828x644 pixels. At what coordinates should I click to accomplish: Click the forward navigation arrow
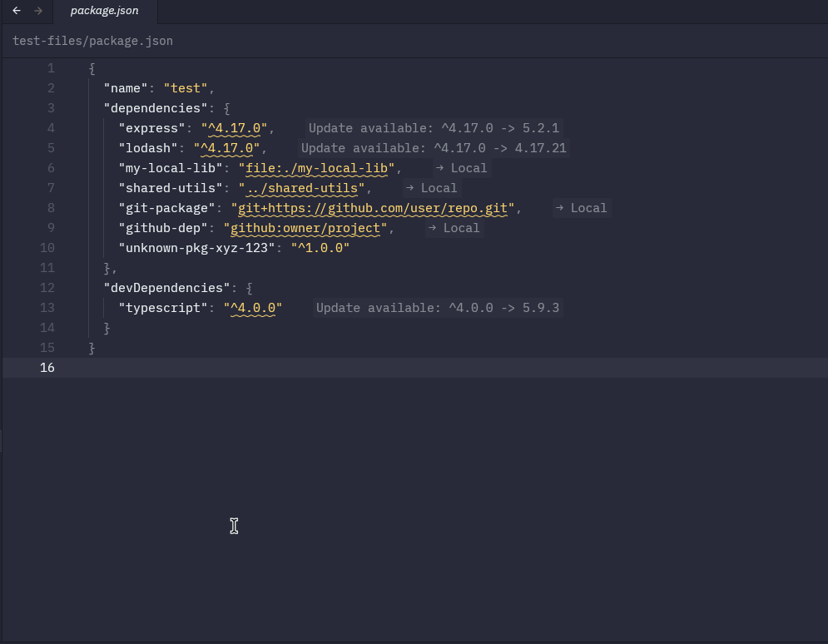pyautogui.click(x=38, y=11)
